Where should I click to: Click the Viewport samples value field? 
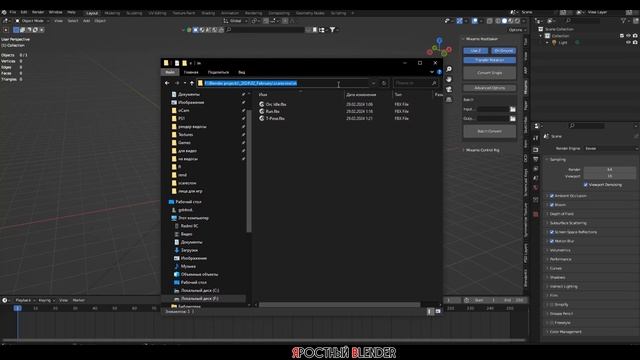click(x=609, y=176)
